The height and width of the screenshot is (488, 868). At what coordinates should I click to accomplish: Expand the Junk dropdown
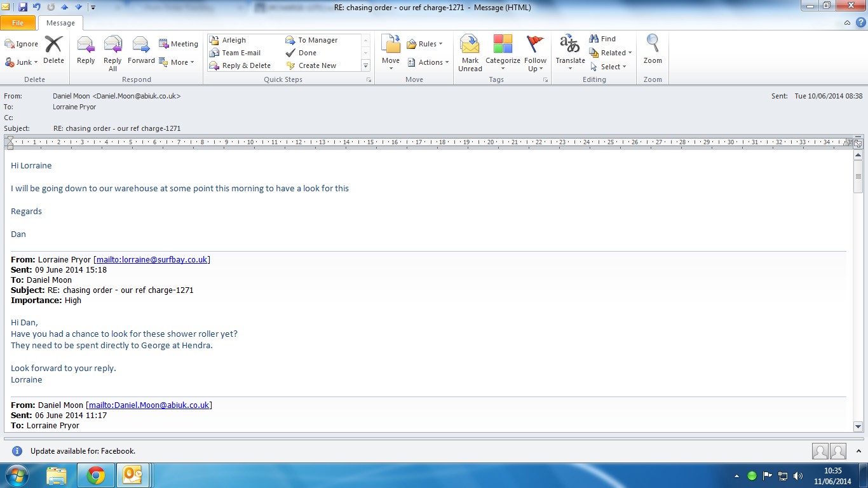point(22,62)
